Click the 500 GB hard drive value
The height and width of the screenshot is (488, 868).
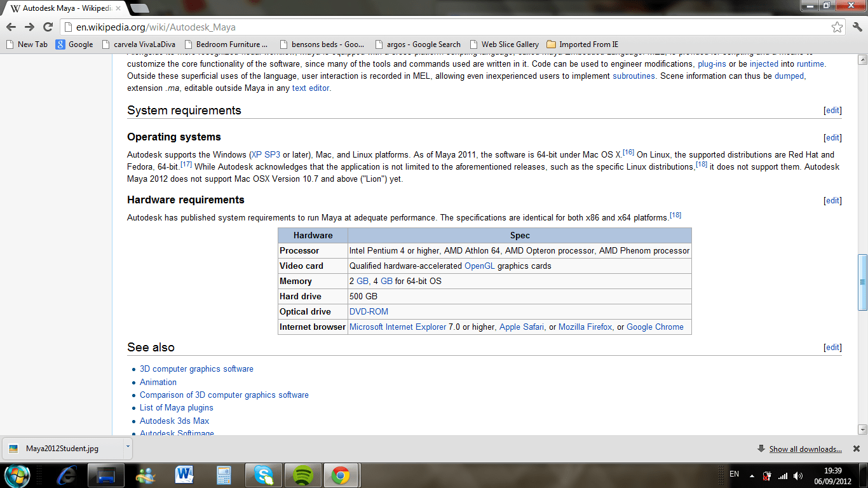coord(363,297)
